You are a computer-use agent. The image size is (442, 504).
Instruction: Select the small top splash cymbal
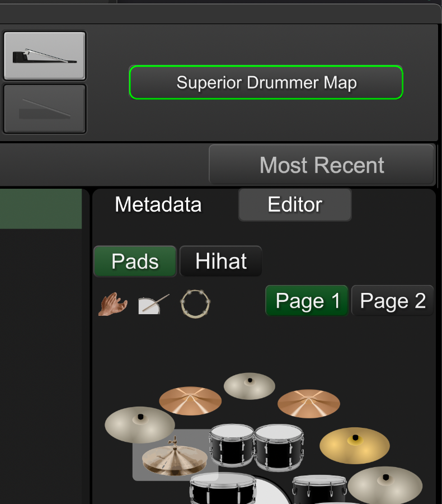pyautogui.click(x=250, y=386)
